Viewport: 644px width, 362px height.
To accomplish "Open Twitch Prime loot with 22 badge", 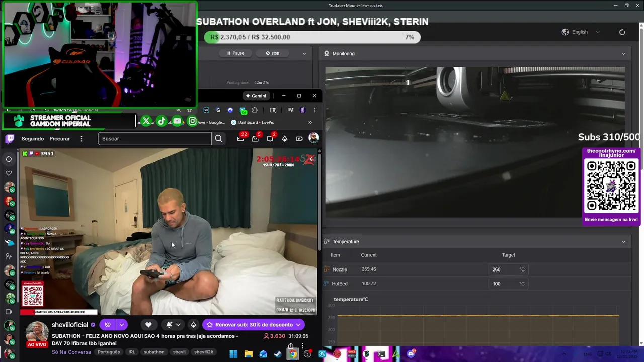I will [240, 139].
